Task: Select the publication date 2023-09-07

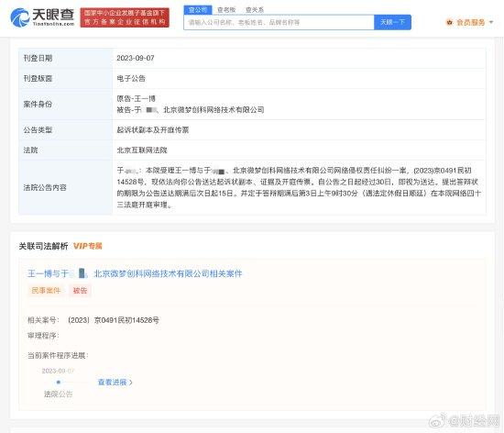Action: (x=136, y=58)
